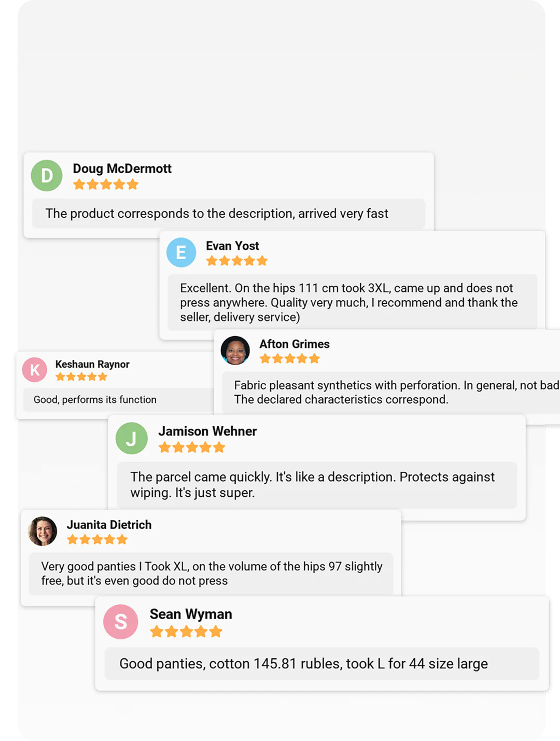Select the Afton Grimes name link
The width and height of the screenshot is (560, 741).
click(x=295, y=344)
